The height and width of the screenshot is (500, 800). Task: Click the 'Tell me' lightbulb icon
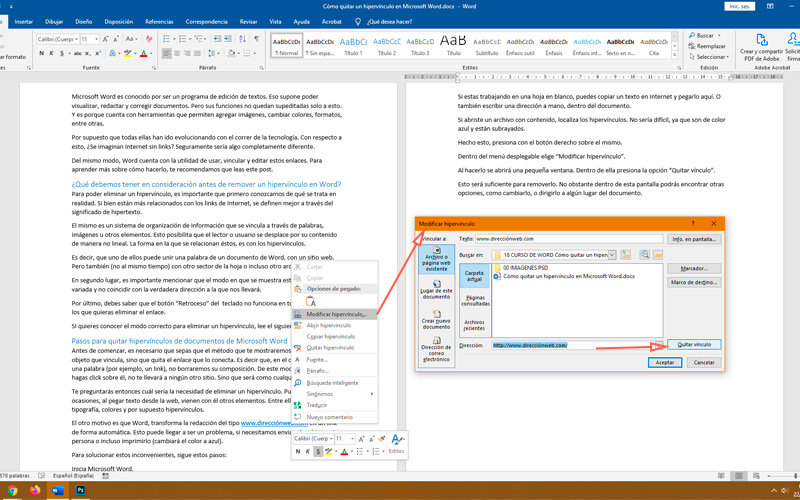tap(358, 22)
